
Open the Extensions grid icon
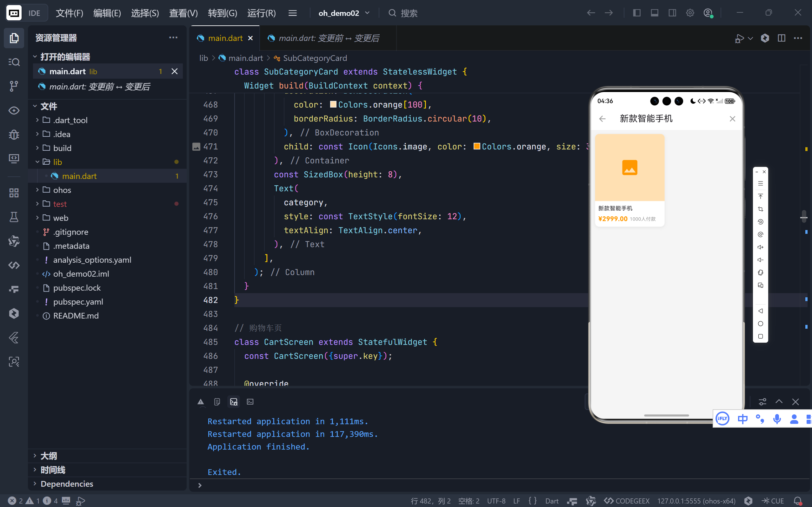click(14, 193)
